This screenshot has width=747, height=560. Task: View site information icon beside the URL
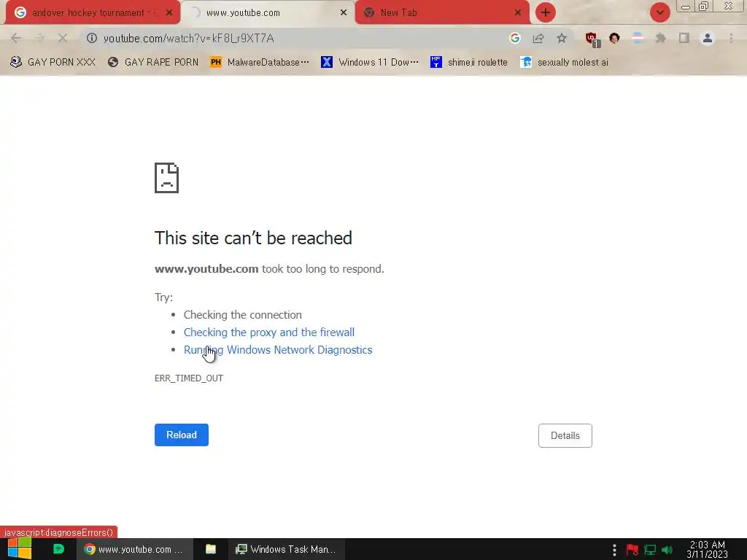coord(92,38)
